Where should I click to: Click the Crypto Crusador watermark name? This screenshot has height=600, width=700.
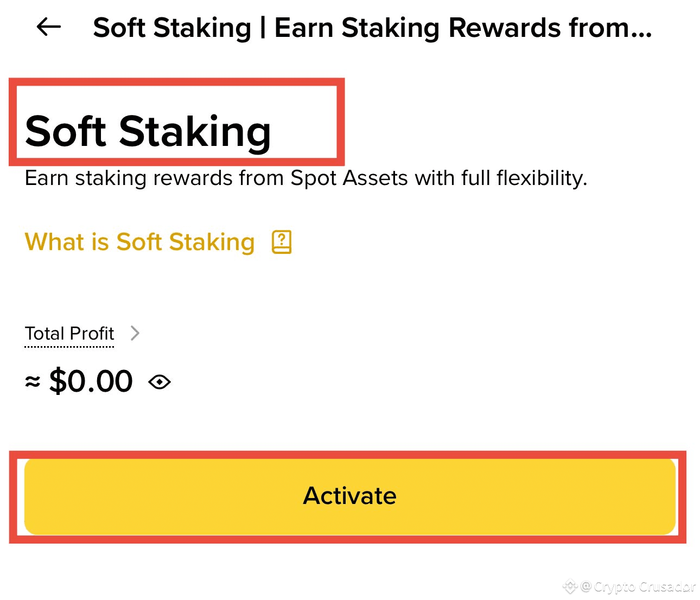pos(644,586)
